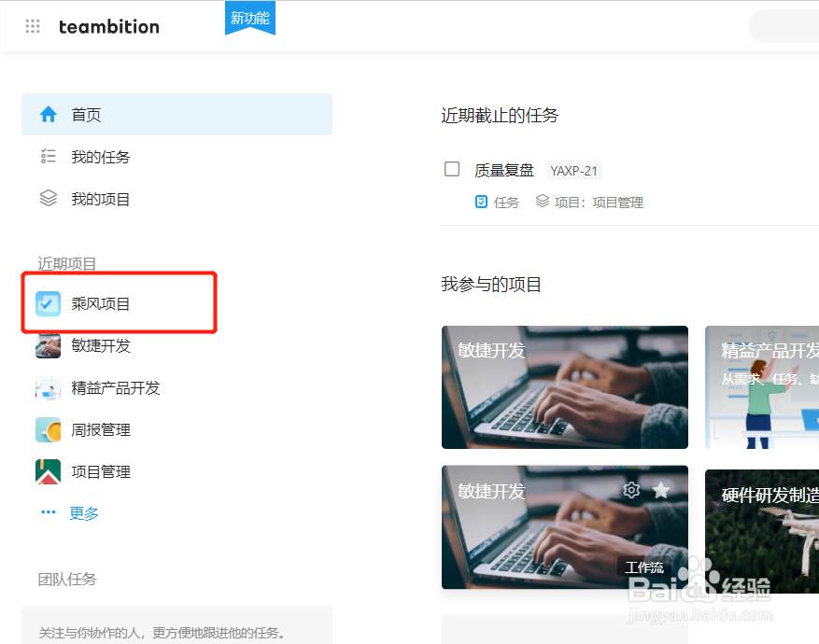Screen dimensions: 819x644
Task: Open settings gear on 敏捷开发 project card
Action: point(631,490)
